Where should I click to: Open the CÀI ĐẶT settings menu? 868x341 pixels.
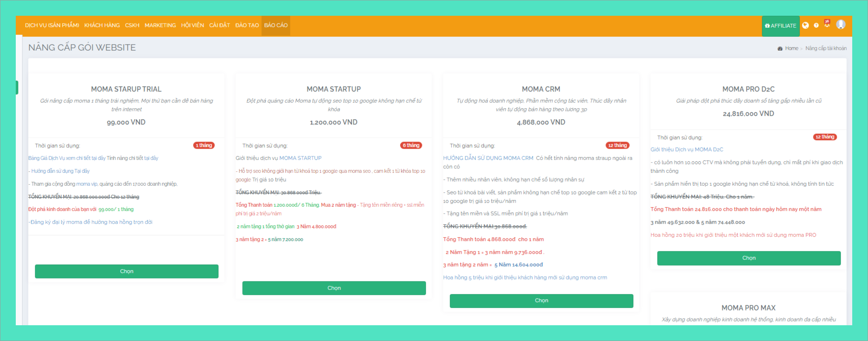click(219, 25)
